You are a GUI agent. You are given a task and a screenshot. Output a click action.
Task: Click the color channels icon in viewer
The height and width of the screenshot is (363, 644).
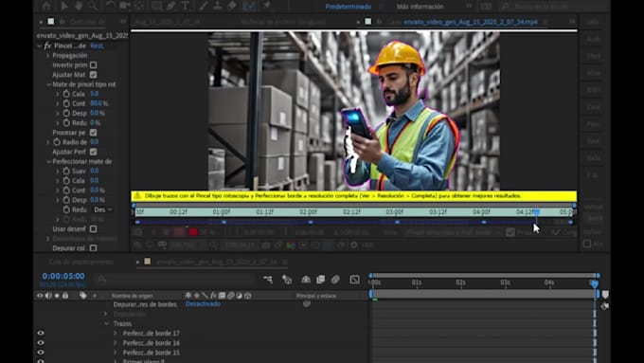[x=291, y=245]
